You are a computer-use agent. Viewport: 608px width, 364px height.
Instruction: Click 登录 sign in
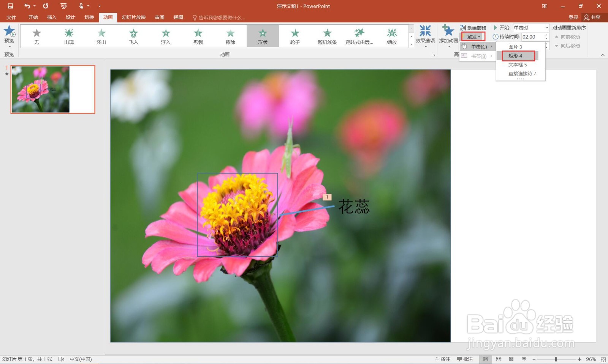[573, 17]
